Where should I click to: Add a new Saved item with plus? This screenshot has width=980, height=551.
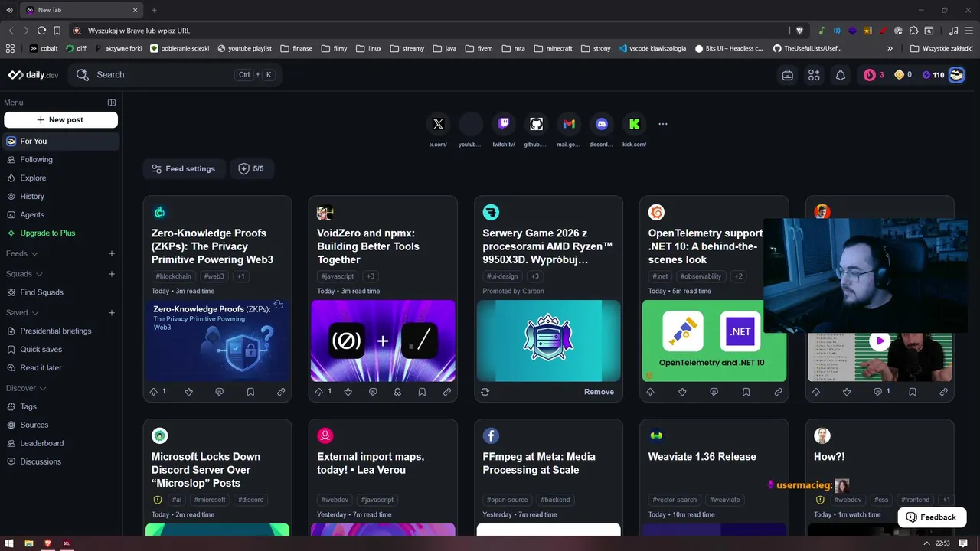click(112, 313)
